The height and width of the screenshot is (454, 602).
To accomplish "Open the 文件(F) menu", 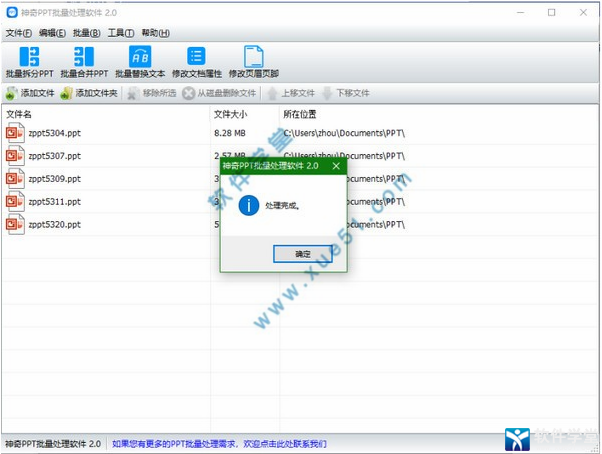I will (x=19, y=33).
